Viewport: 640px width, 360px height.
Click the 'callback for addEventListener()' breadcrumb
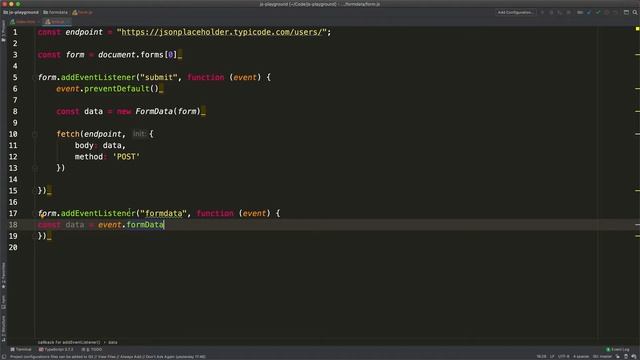click(69, 342)
